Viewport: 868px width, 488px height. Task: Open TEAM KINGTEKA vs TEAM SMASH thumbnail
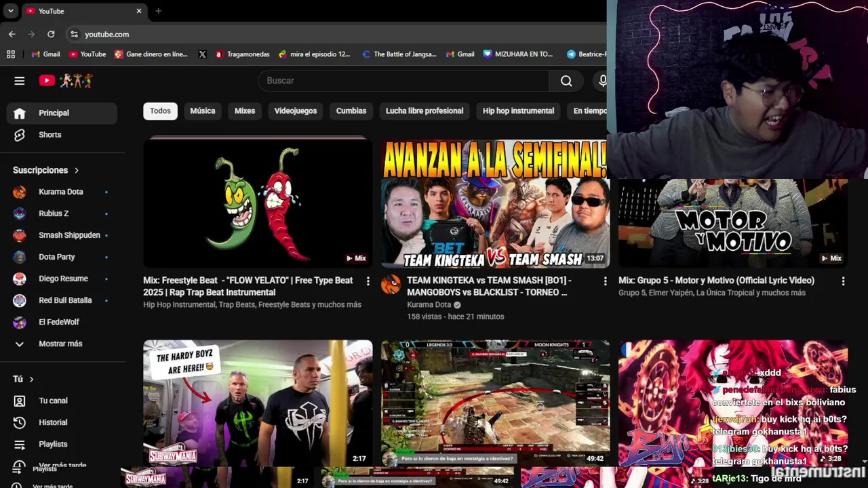click(x=495, y=203)
